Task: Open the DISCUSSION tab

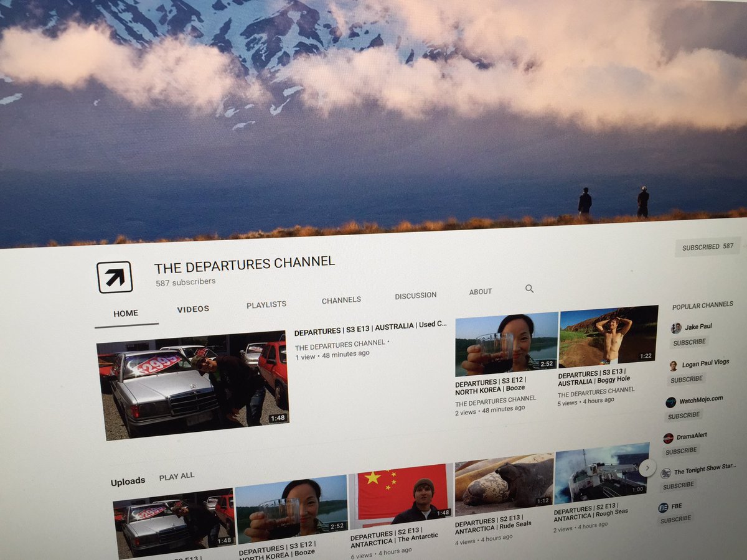Action: point(416,296)
